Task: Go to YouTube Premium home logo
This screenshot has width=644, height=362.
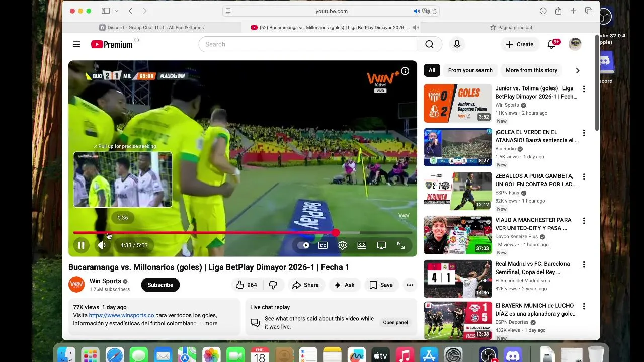Action: tap(112, 44)
